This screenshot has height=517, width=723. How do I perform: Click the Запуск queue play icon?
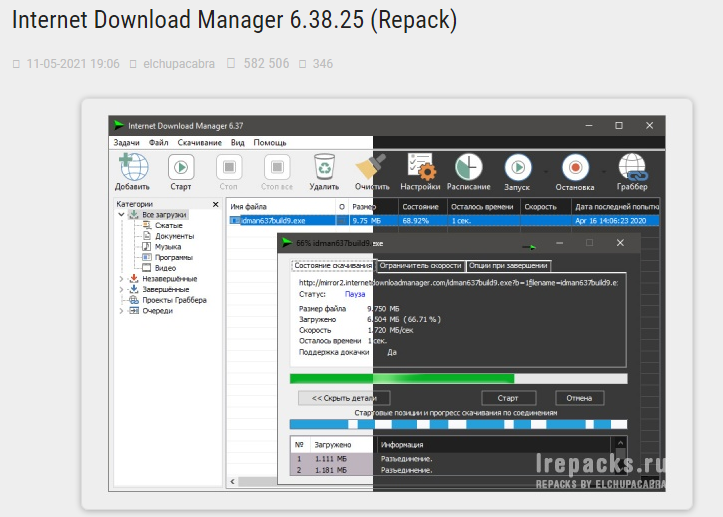coord(518,167)
